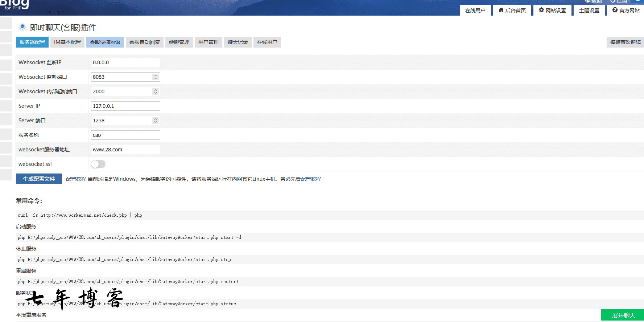Open the 服务器配置 tab

(x=32, y=42)
